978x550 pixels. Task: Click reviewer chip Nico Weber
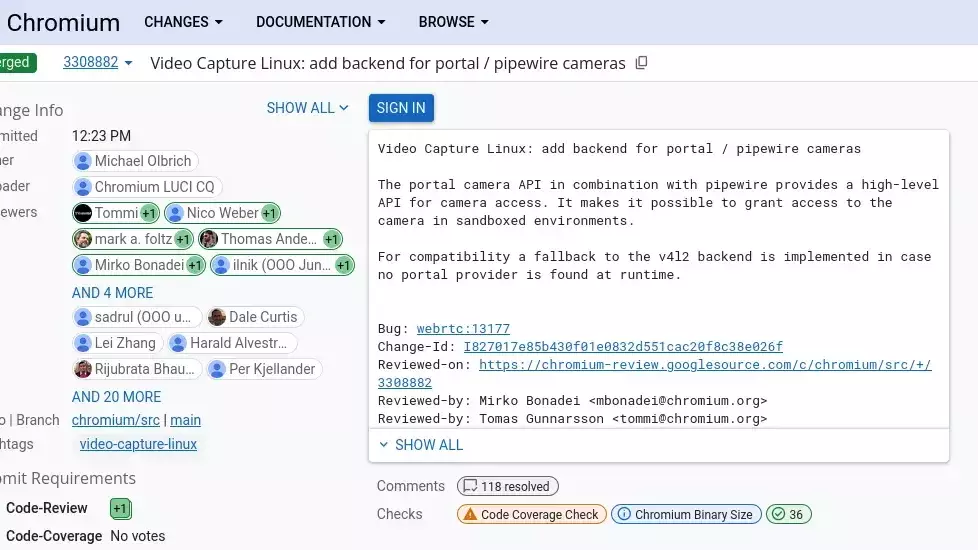pos(222,213)
